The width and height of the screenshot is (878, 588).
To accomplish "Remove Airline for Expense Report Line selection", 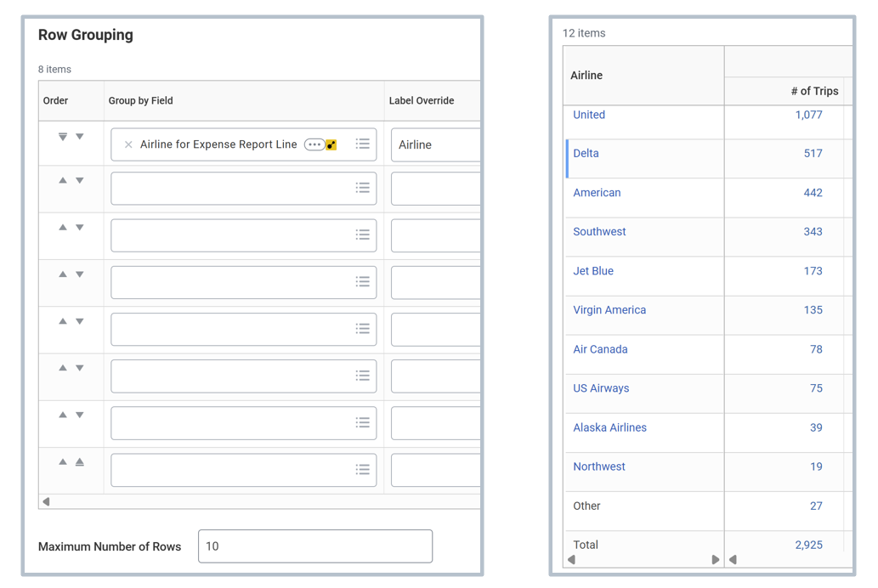I will click(x=128, y=144).
